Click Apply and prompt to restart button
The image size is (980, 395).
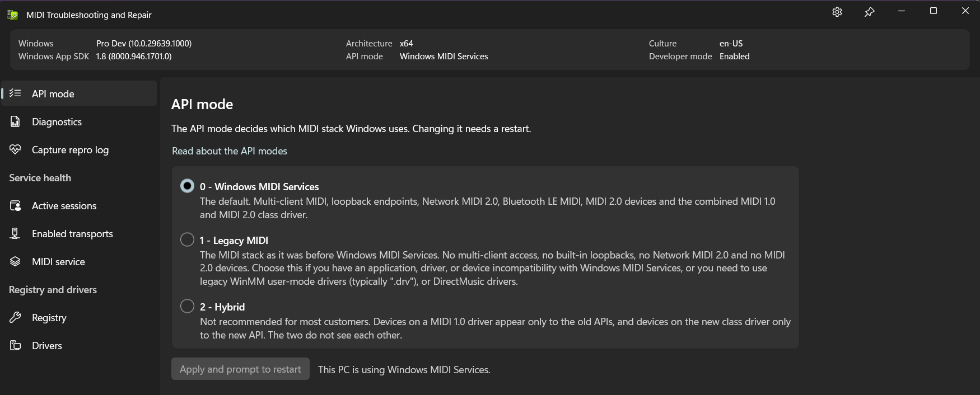(x=240, y=369)
